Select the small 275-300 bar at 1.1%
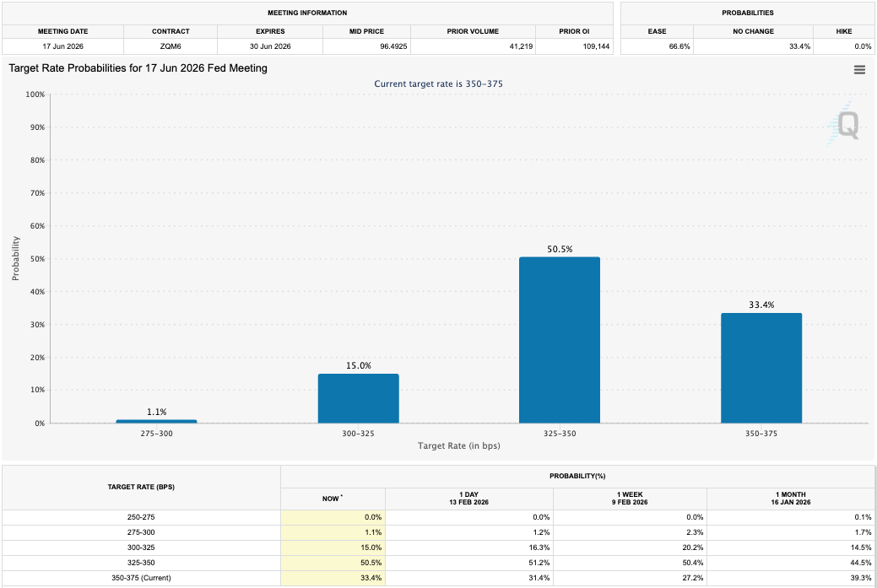This screenshot has height=588, width=877. click(x=155, y=421)
